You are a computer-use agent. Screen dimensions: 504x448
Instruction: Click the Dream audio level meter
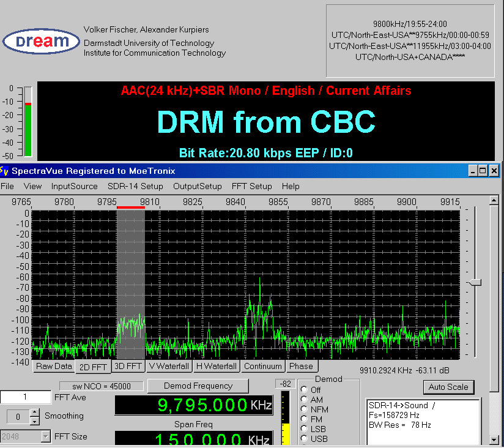point(28,122)
